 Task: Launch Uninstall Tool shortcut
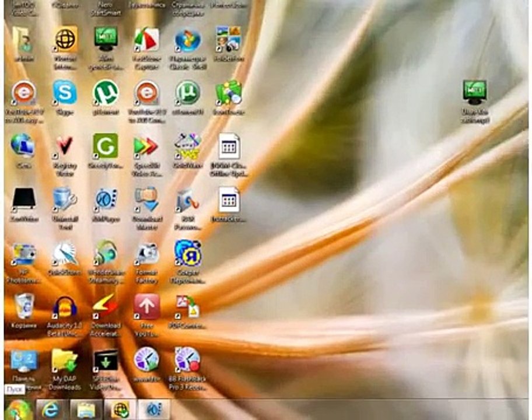click(x=65, y=199)
